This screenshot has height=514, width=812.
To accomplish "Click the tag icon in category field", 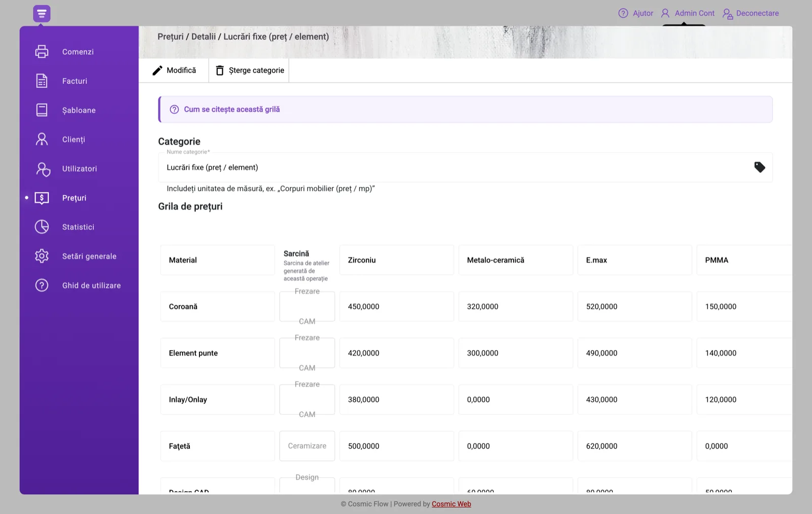I will (760, 167).
